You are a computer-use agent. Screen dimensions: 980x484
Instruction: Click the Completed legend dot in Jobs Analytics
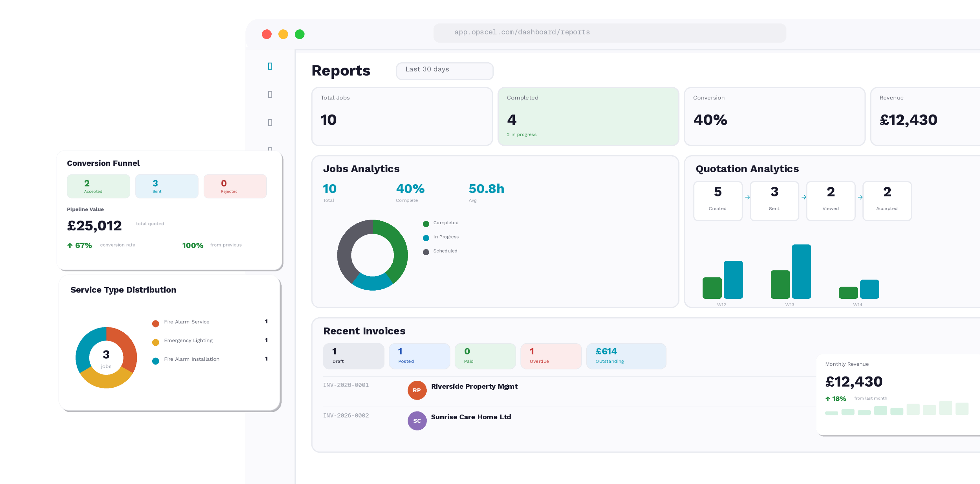tap(426, 223)
